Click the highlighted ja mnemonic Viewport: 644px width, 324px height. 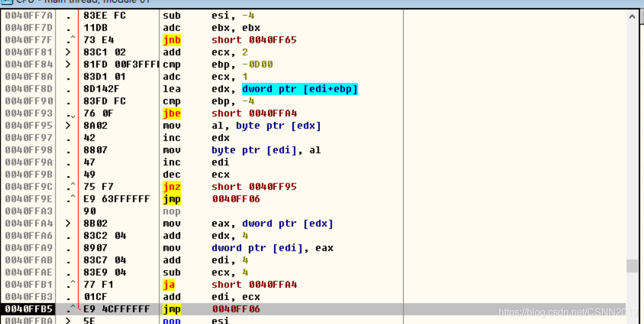click(169, 284)
